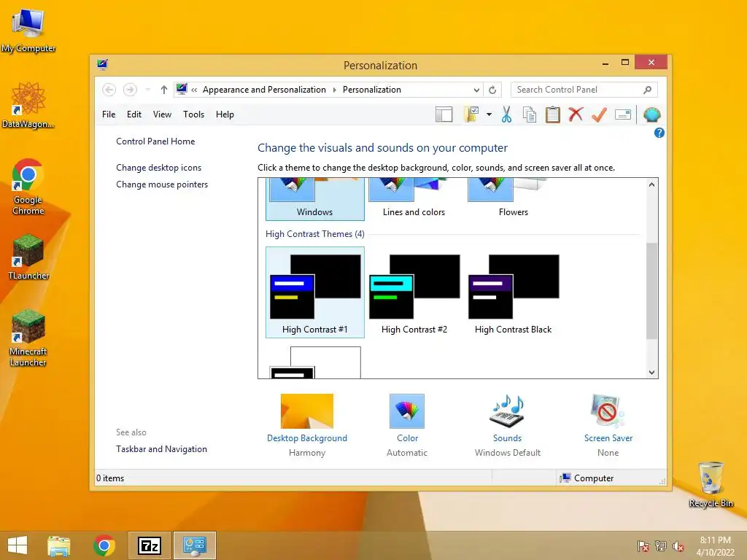The image size is (747, 560).
Task: Click the Personalization window title icon
Action: click(102, 64)
